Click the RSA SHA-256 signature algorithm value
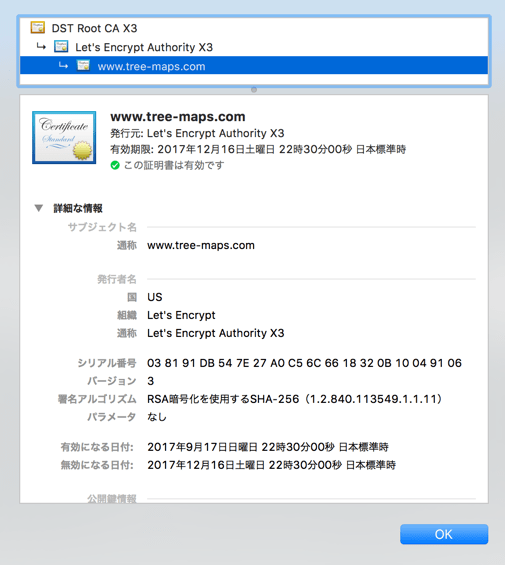505x565 pixels. 295,399
